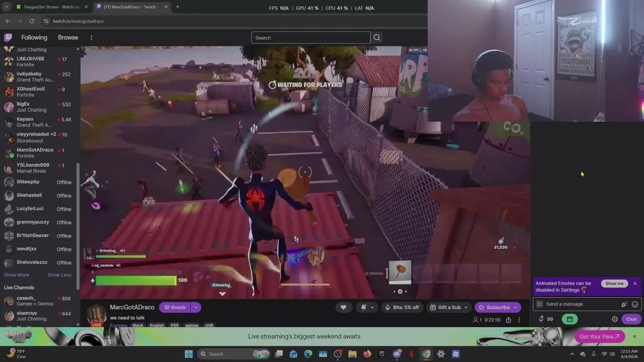644x362 pixels.
Task: Toggle notifications with the bell button
Action: click(367, 307)
